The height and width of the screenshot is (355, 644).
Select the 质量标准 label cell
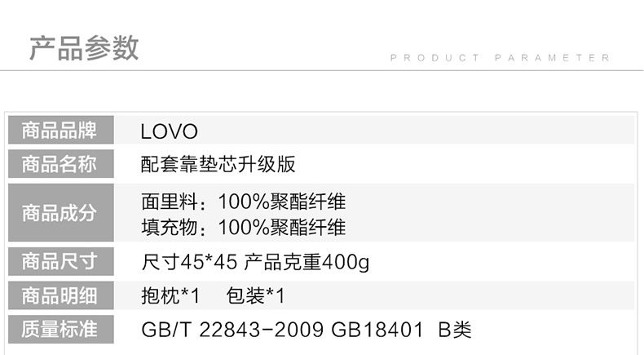click(61, 330)
